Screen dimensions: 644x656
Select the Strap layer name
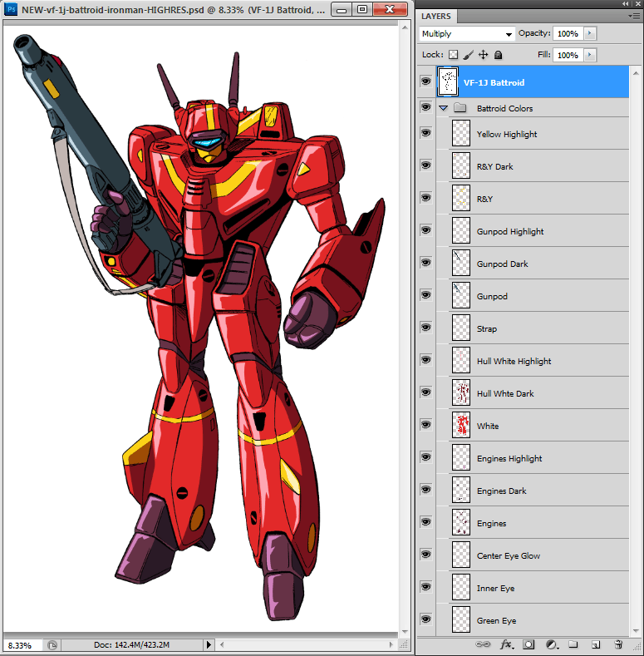coord(487,329)
